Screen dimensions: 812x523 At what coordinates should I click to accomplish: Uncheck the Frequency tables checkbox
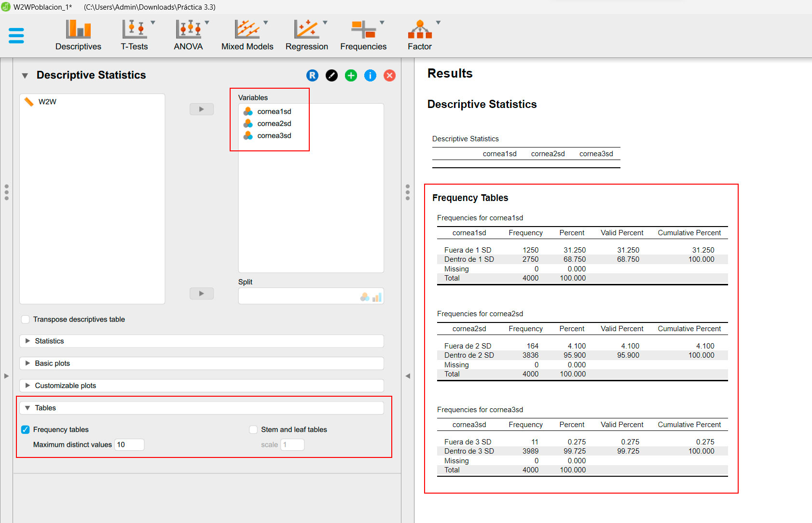[26, 429]
